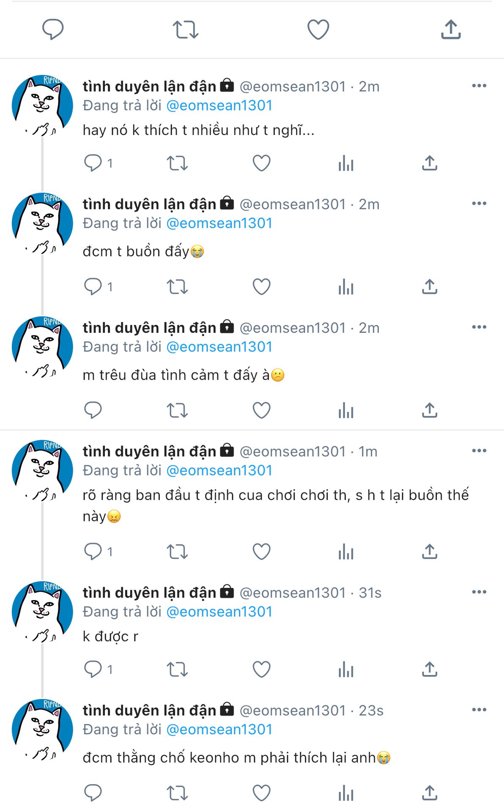Reply to the topmost tweet with the comment icon
Screen dimensions: 504x812
point(53,30)
